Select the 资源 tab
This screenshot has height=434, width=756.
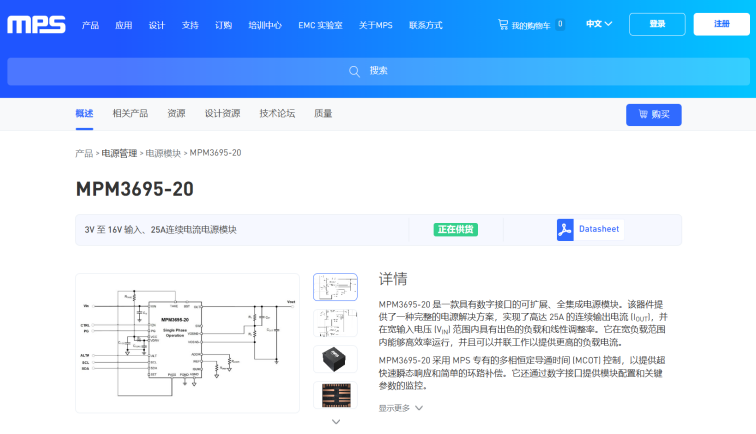(176, 113)
